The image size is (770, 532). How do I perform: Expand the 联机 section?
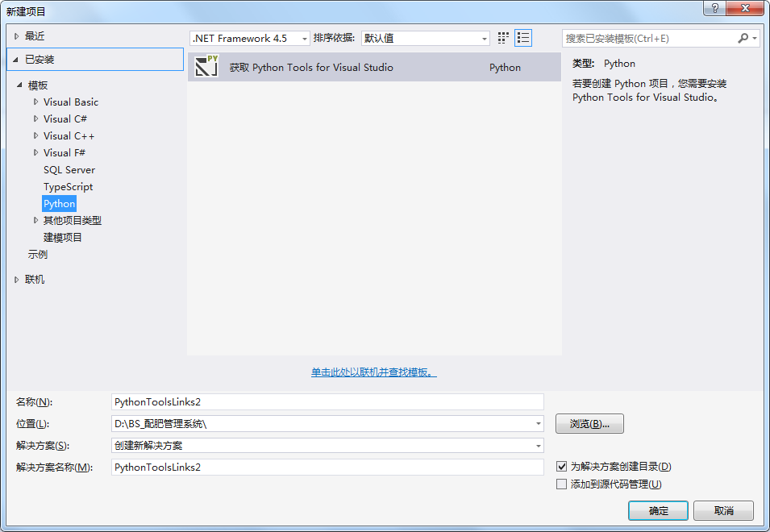click(16, 279)
